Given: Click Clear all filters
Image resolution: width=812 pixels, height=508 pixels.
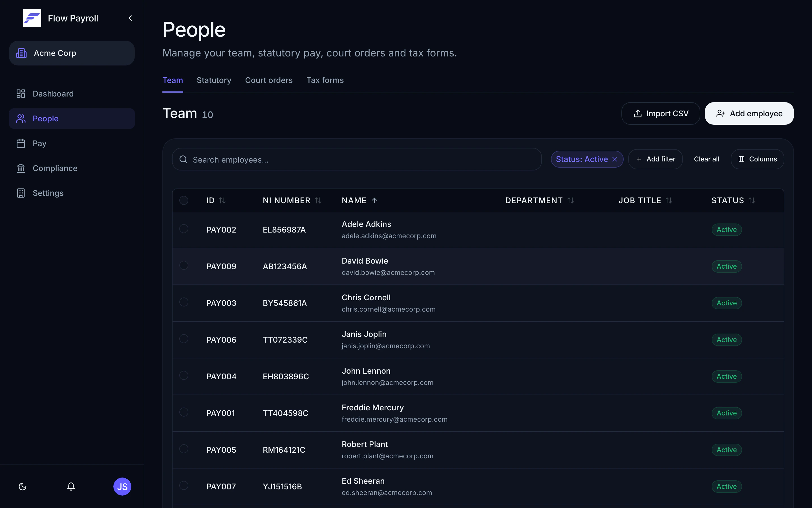Looking at the screenshot, I should [x=706, y=159].
